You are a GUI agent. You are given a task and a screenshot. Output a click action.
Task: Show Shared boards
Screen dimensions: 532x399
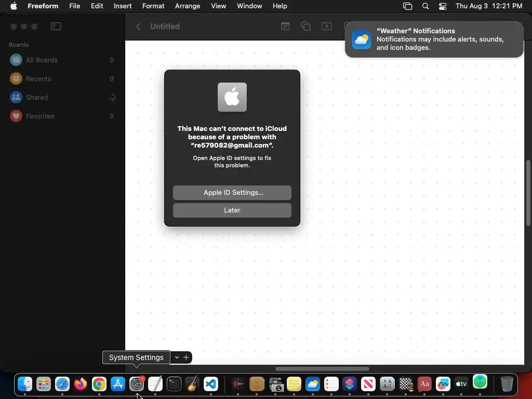pyautogui.click(x=63, y=97)
